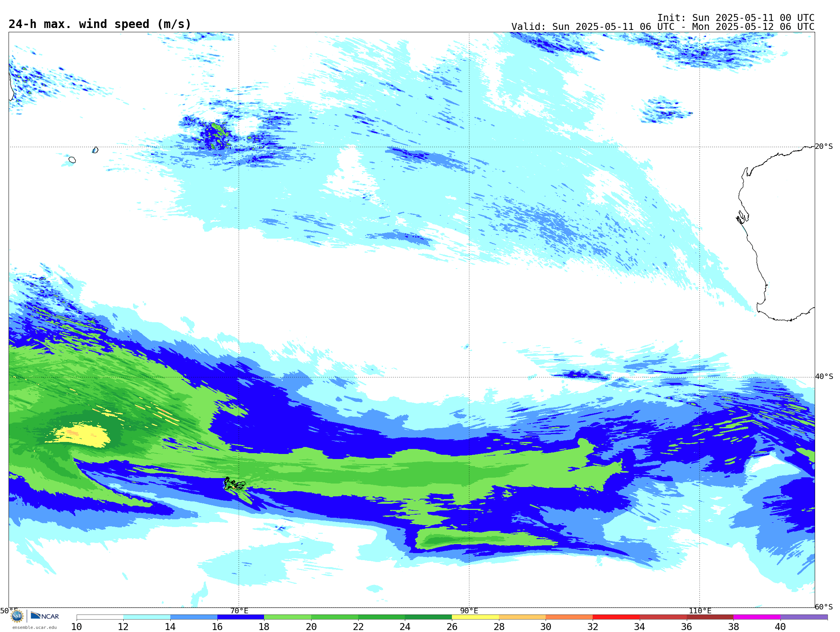Click the 70°E longitude label

239,611
